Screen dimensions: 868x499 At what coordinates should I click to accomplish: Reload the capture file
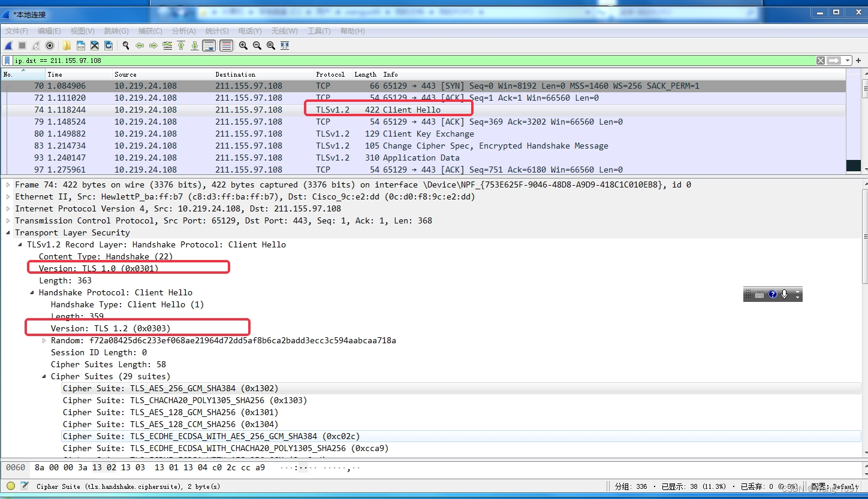(108, 46)
